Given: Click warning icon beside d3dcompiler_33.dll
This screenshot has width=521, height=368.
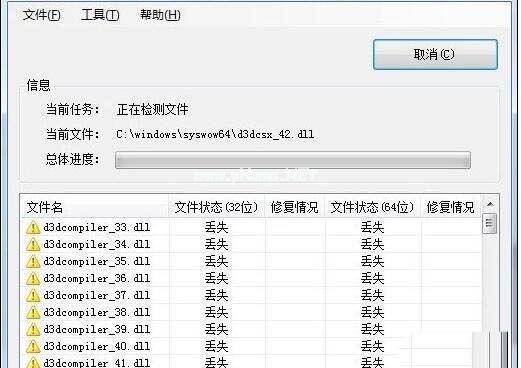Looking at the screenshot, I should pos(33,228).
